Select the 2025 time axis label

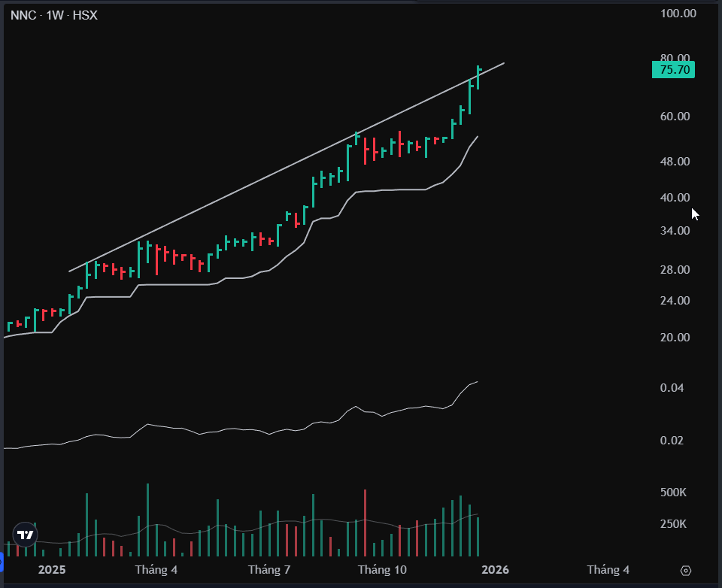52,570
